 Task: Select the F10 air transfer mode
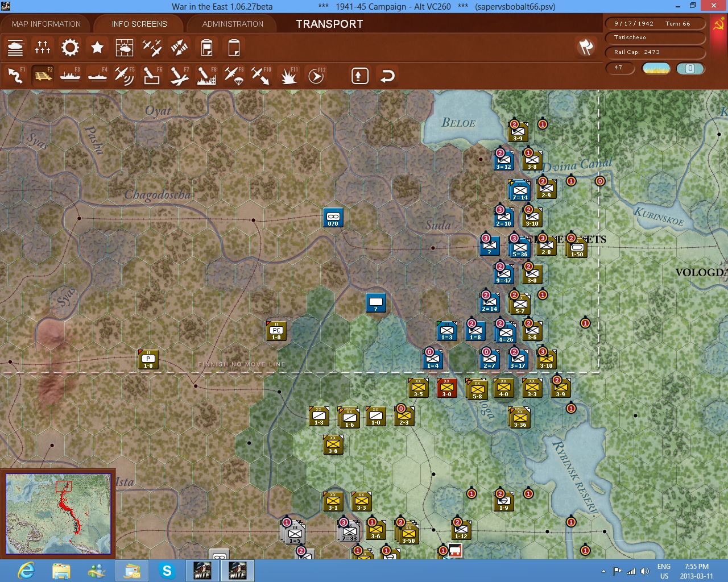pyautogui.click(x=261, y=76)
